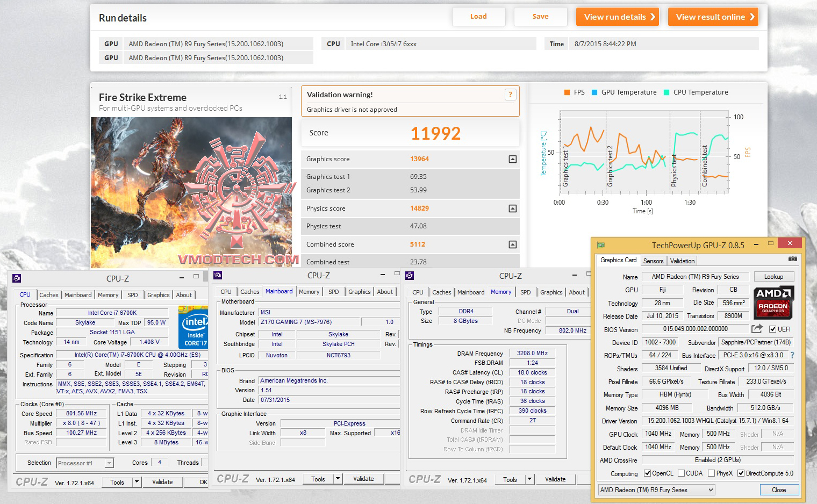Toggle the DirectCompute 5.0 checkbox
This screenshot has width=817, height=504.
(741, 473)
